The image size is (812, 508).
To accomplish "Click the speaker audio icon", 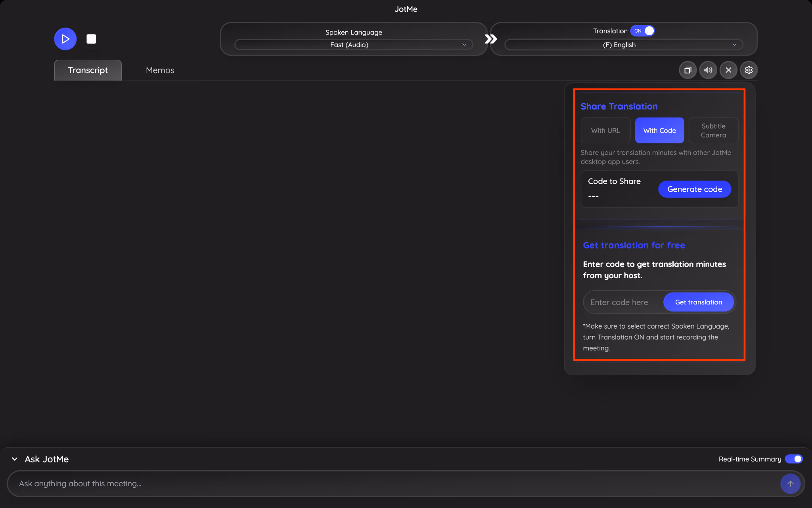I will coord(708,70).
